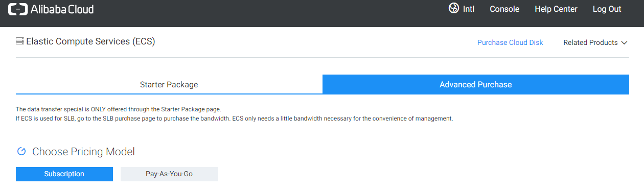Open the Intl region selector
The width and height of the screenshot is (644, 190).
[462, 9]
